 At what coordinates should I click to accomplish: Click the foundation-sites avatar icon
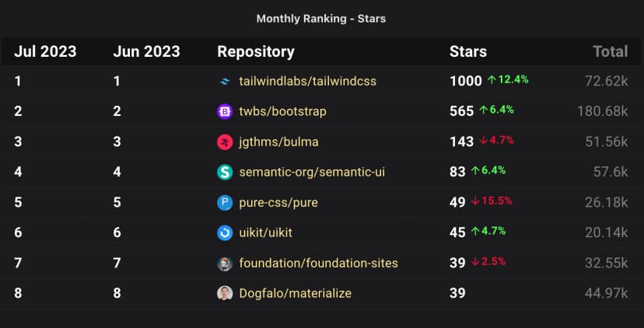pos(225,263)
